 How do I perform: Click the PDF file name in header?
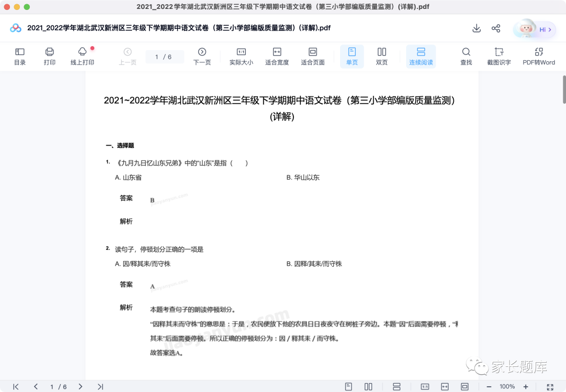click(x=179, y=28)
